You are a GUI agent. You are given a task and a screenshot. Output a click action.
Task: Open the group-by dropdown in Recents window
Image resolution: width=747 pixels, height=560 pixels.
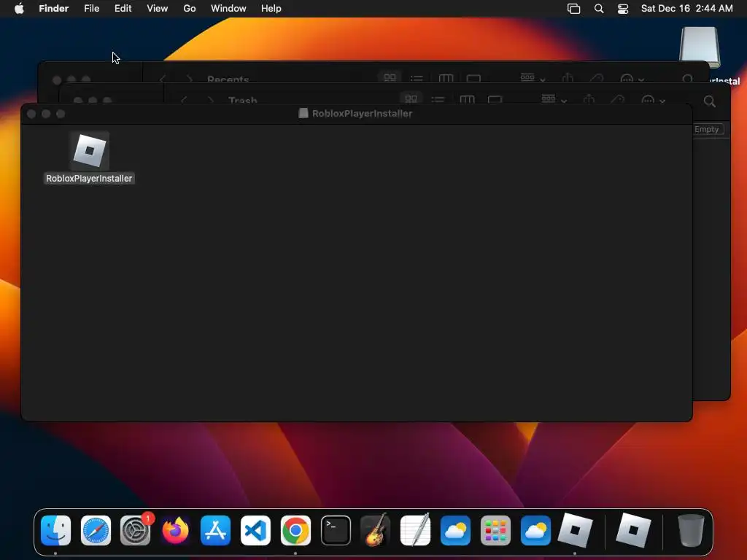(533, 77)
